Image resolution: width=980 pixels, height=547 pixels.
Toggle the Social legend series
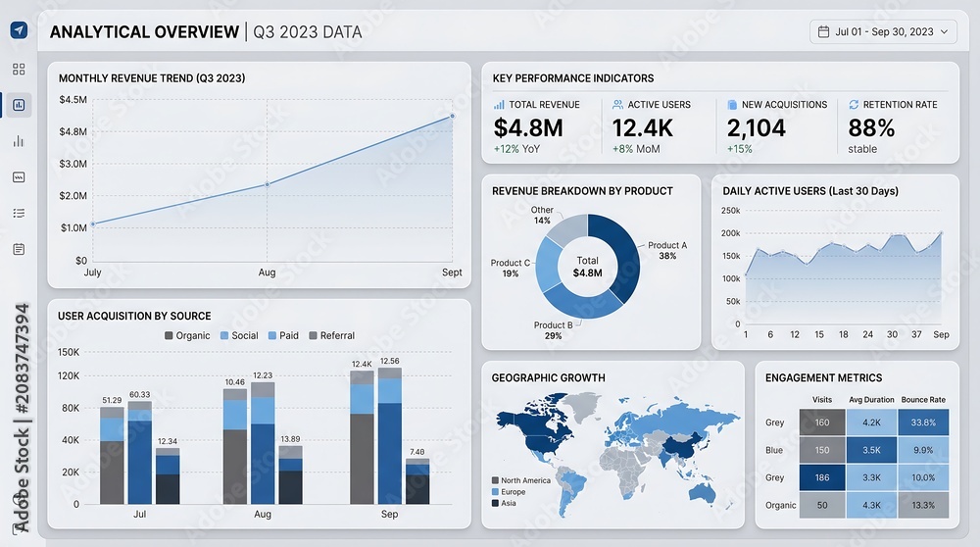(239, 335)
